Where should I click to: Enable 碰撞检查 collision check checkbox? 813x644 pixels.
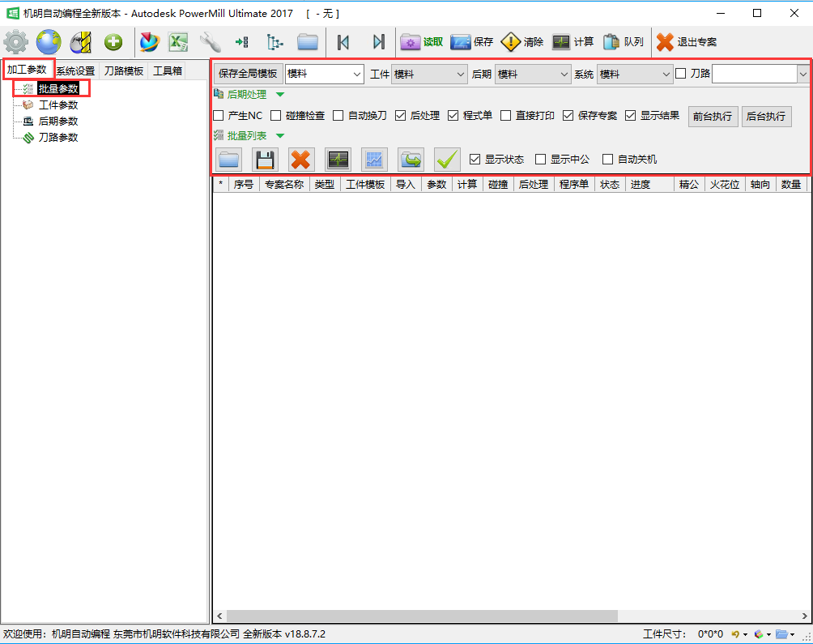point(276,116)
